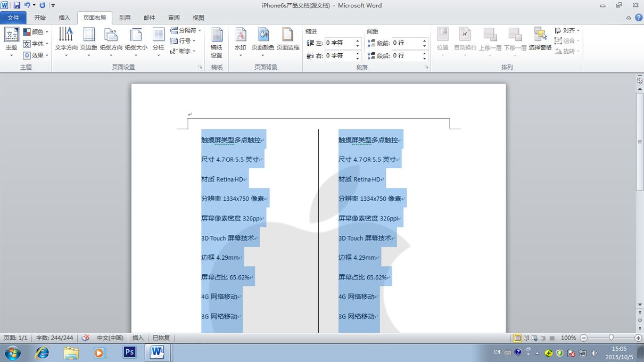Viewport: 644px width, 362px height.
Task: Open Word help question mark icon
Action: (x=638, y=18)
